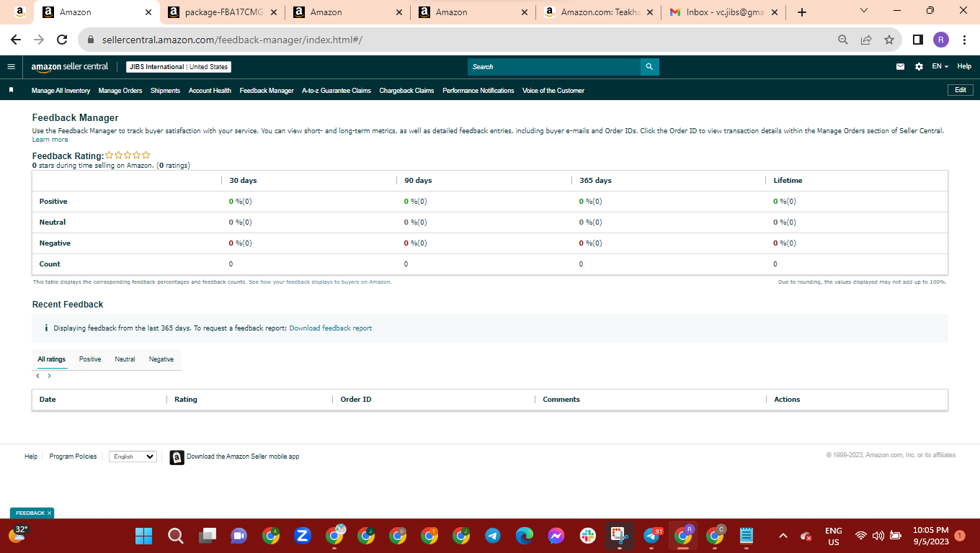Open Manage All Inventory menu item

point(61,91)
